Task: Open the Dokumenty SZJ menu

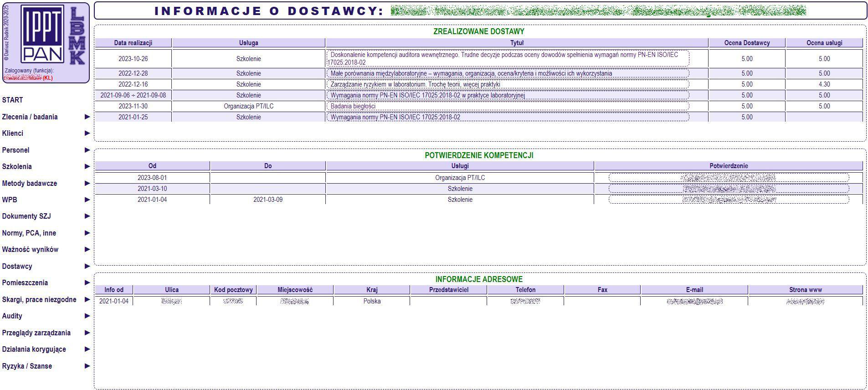Action: (26, 216)
